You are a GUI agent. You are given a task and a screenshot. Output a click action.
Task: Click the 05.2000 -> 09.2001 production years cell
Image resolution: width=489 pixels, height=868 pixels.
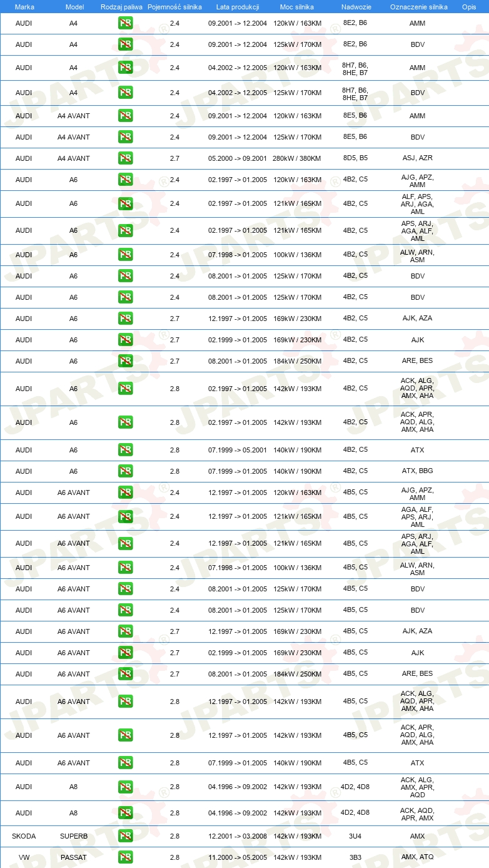pyautogui.click(x=238, y=158)
